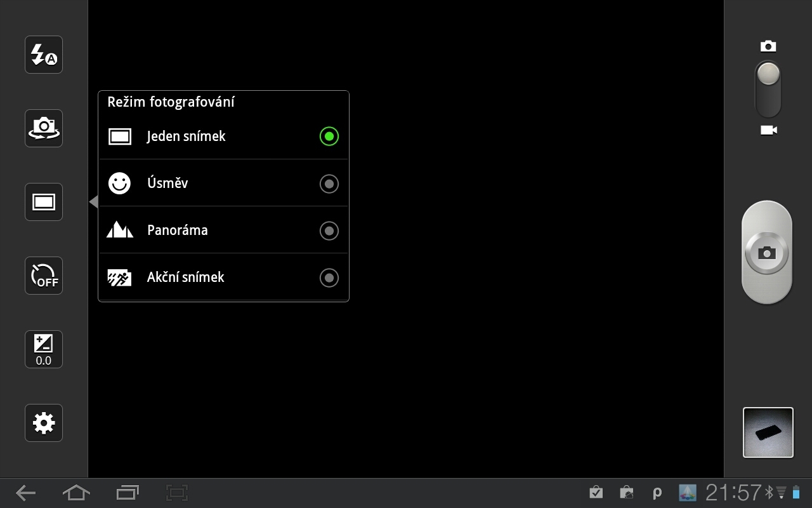This screenshot has width=812, height=508.
Task: Switch to video mode camcorder icon
Action: [768, 130]
